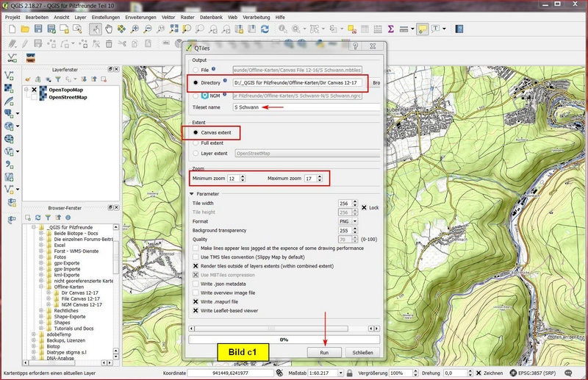Click into the Tileset name field
Screen dimensions: 588x380
click(x=306, y=107)
